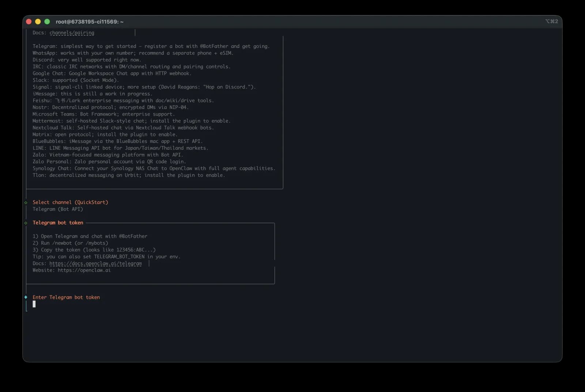Open the channels/pairing docs link
The height and width of the screenshot is (392, 585).
pos(72,33)
